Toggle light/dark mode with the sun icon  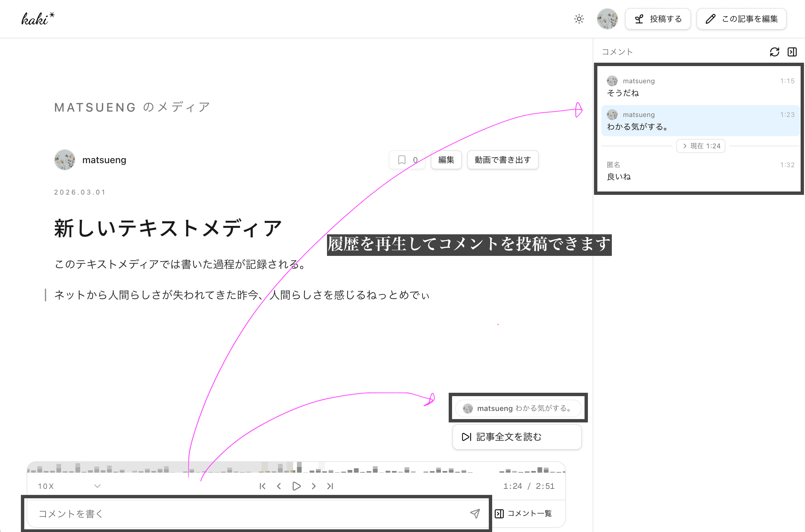[579, 19]
